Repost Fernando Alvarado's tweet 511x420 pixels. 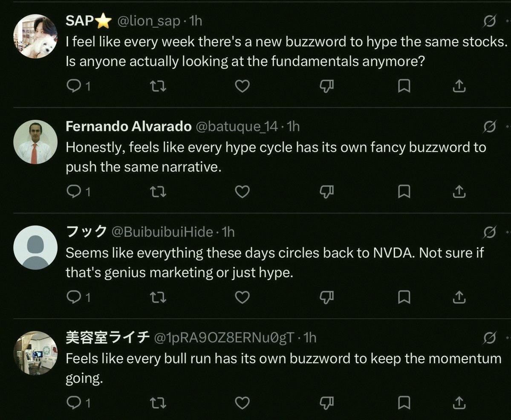[x=158, y=192]
